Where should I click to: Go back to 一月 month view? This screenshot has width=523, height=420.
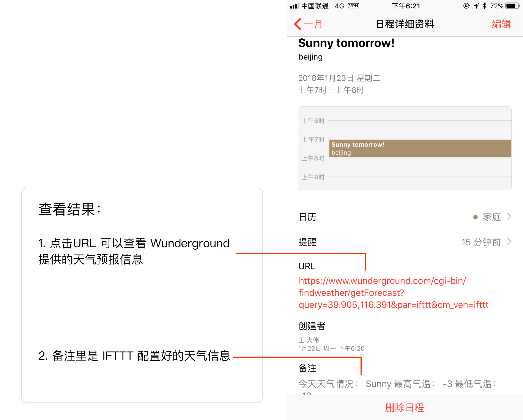tap(313, 24)
